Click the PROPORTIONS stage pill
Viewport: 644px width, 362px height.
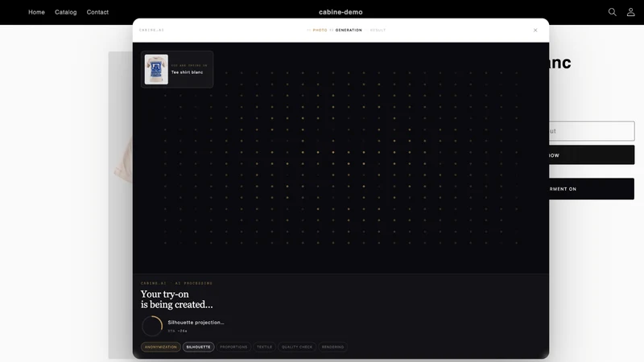point(233,347)
